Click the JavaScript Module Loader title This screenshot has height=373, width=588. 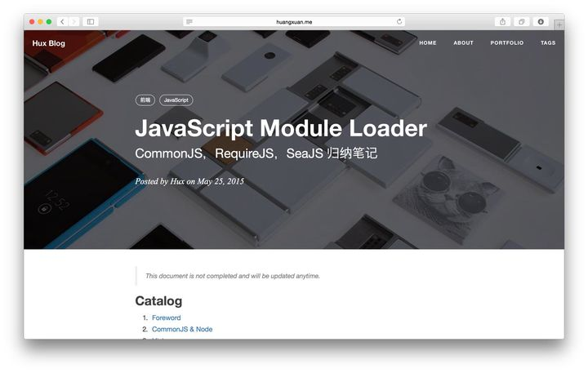pos(281,128)
